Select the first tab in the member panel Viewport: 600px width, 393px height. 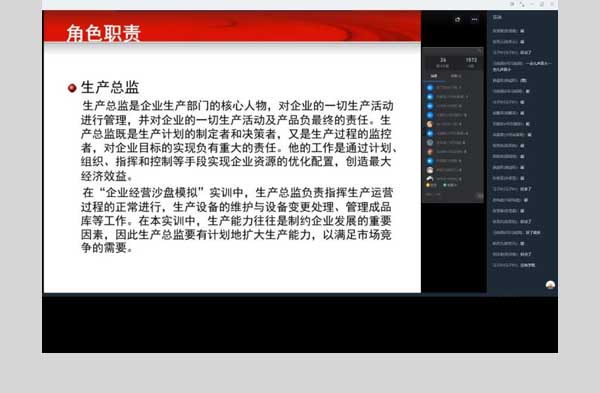434,76
